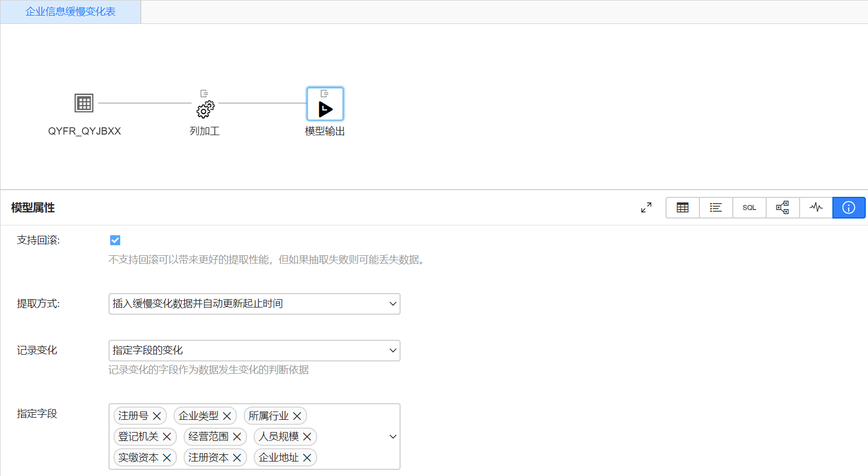Open the 提取方式 dropdown
This screenshot has height=476, width=868.
(x=254, y=304)
